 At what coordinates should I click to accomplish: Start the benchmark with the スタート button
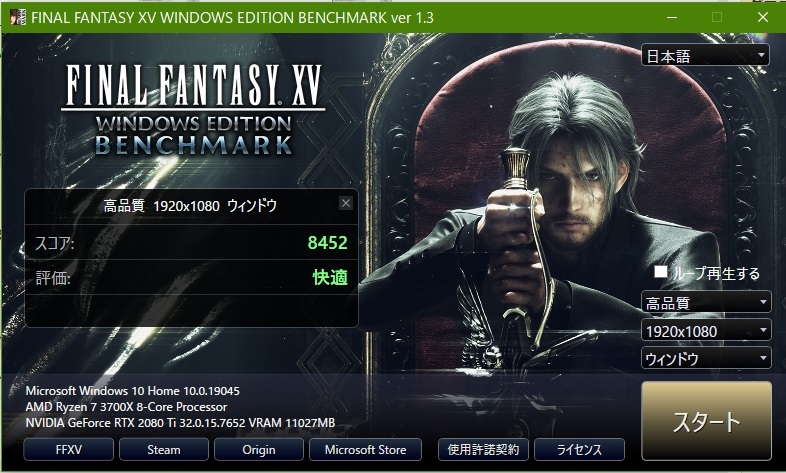[706, 421]
